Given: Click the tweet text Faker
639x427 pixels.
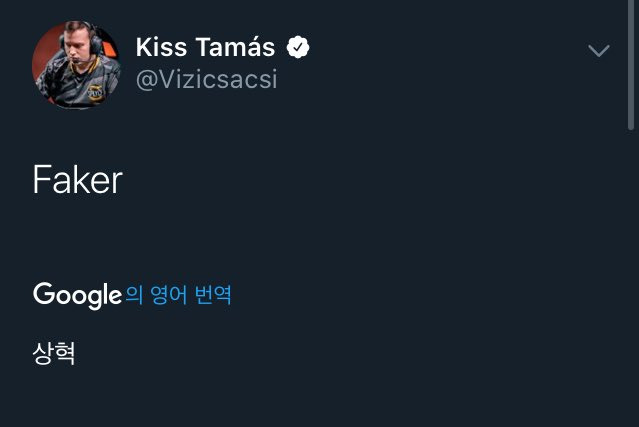Looking at the screenshot, I should point(77,180).
